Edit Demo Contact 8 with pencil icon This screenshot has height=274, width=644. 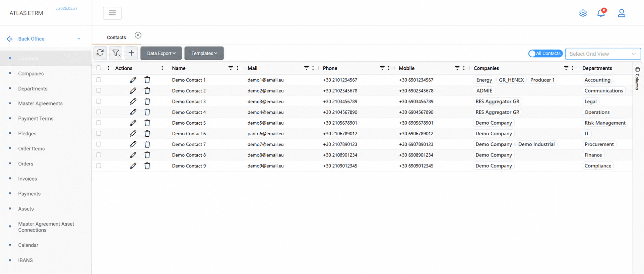pos(133,155)
